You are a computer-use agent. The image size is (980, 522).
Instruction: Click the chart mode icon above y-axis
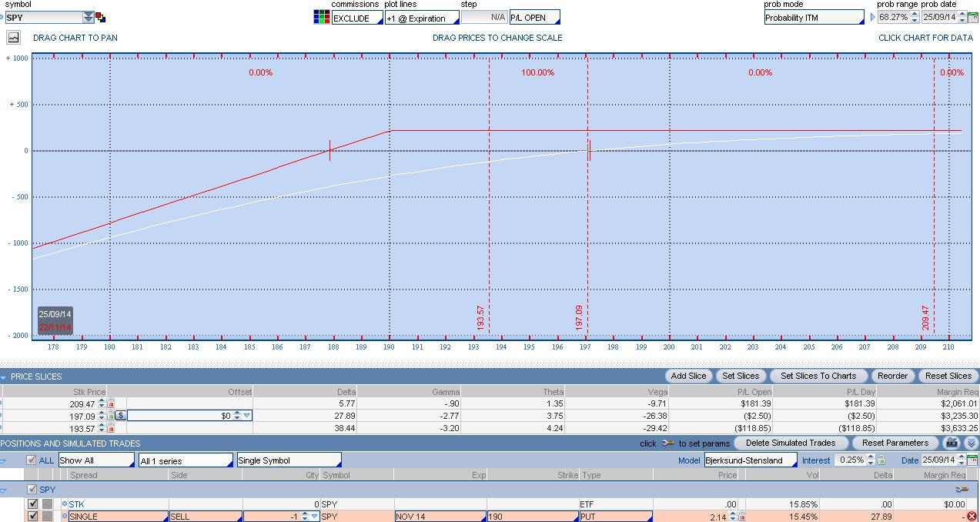coord(13,37)
